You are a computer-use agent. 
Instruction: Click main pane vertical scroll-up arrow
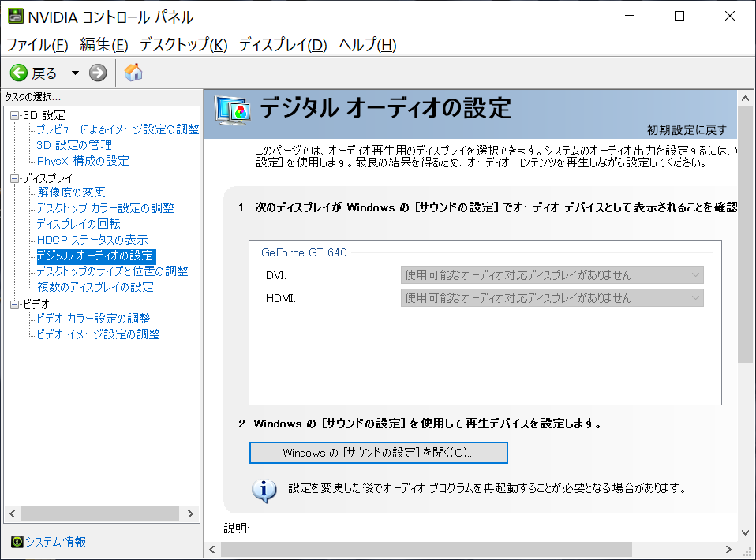pyautogui.click(x=746, y=99)
